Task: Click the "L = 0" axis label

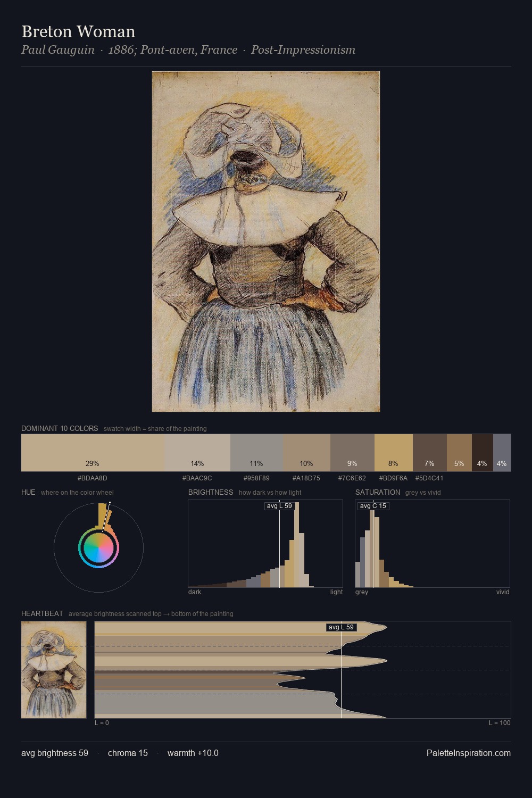Action: 102,722
